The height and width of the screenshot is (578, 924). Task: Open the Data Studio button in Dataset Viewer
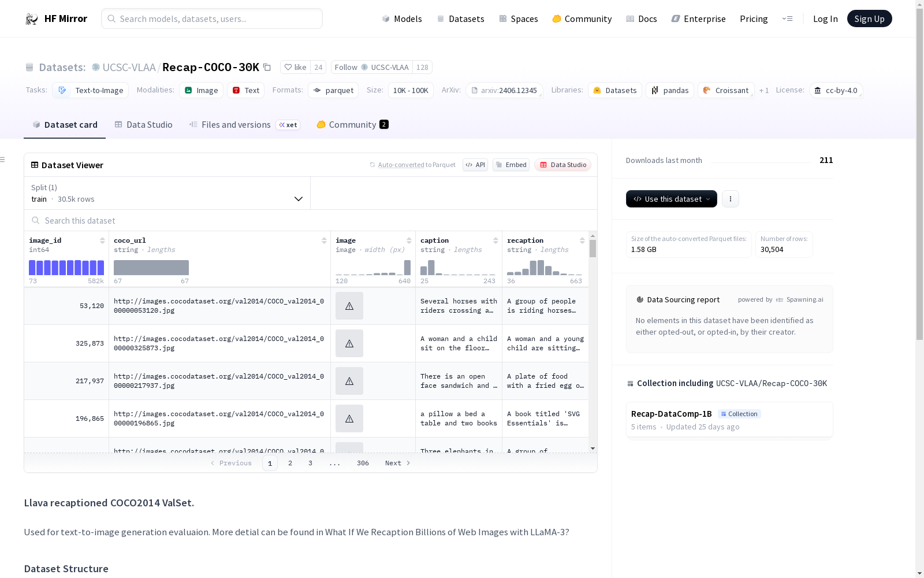pos(563,165)
